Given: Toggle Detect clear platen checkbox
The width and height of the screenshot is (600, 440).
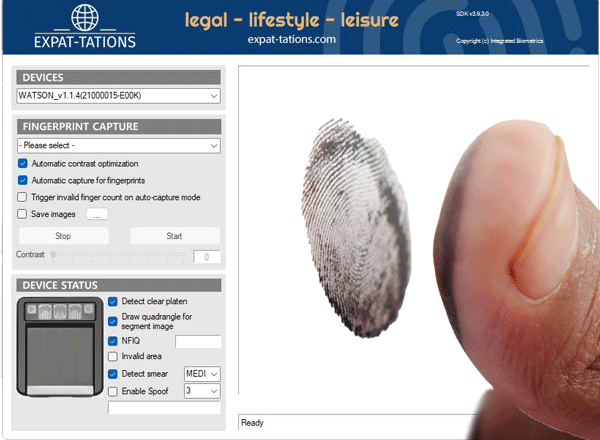Looking at the screenshot, I should (x=113, y=301).
